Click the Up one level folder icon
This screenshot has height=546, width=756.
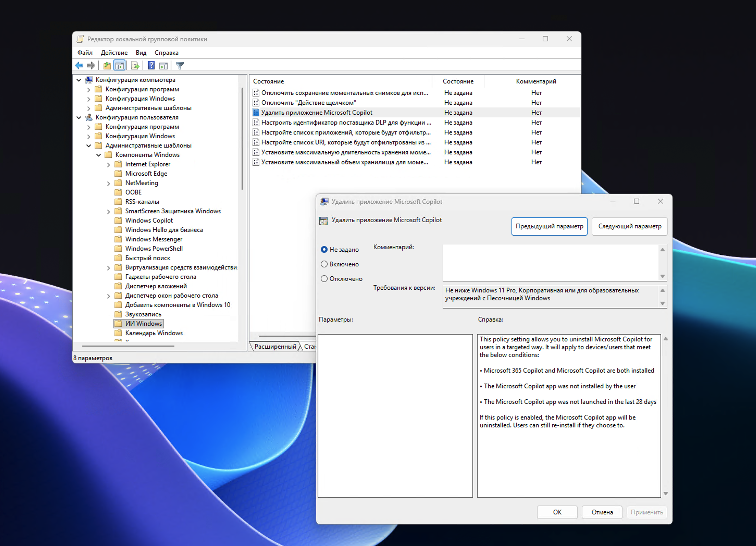[107, 66]
